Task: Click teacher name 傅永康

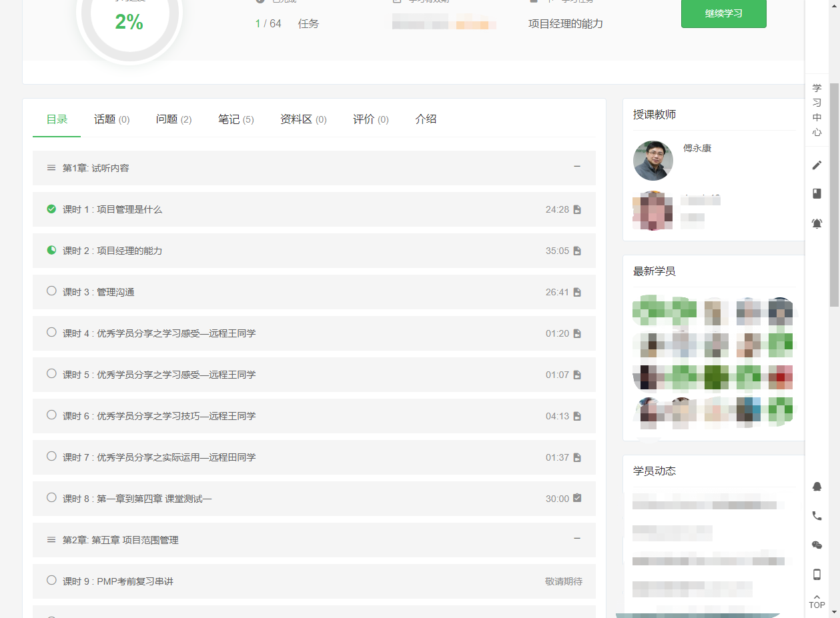Action: click(x=697, y=148)
